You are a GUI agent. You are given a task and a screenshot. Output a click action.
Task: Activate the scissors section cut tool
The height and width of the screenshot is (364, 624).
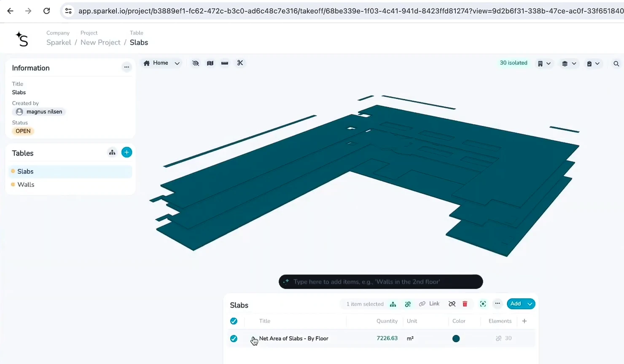coord(240,63)
